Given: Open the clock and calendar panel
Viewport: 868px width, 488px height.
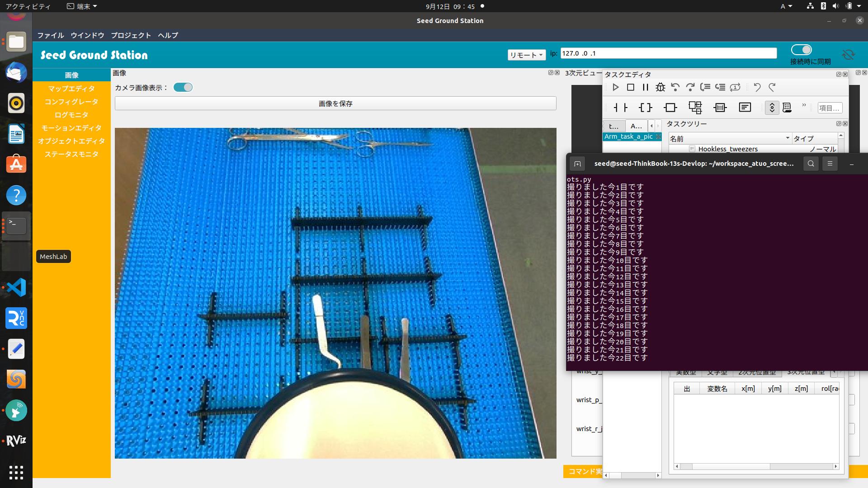Looking at the screenshot, I should 450,6.
